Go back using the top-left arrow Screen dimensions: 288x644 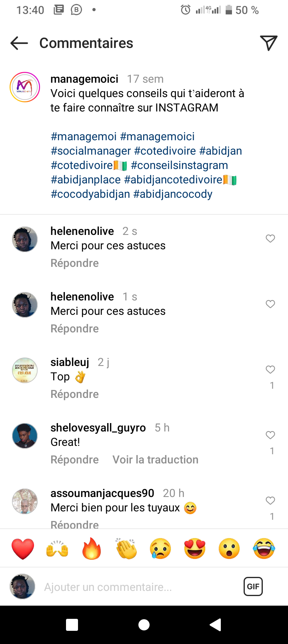(x=19, y=43)
